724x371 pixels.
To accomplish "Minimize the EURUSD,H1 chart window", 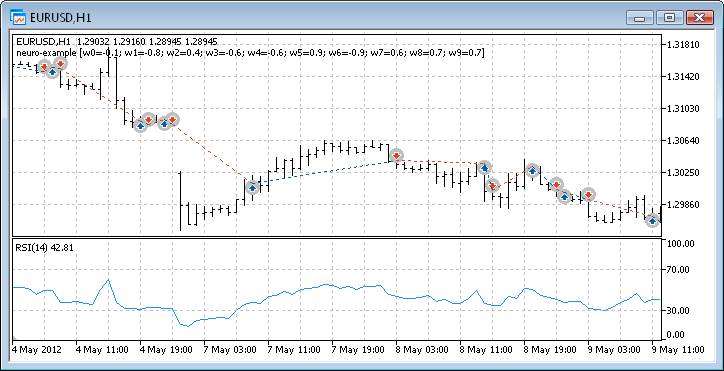I will (640, 18).
